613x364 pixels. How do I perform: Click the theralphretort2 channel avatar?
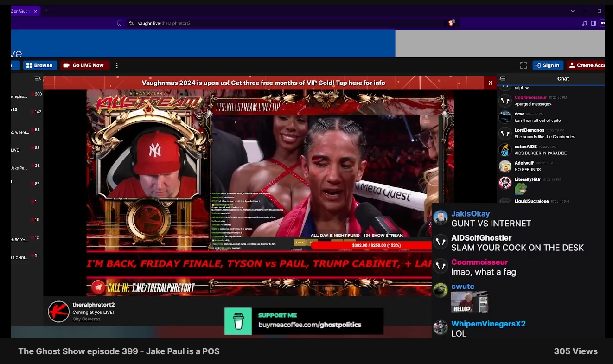click(59, 312)
